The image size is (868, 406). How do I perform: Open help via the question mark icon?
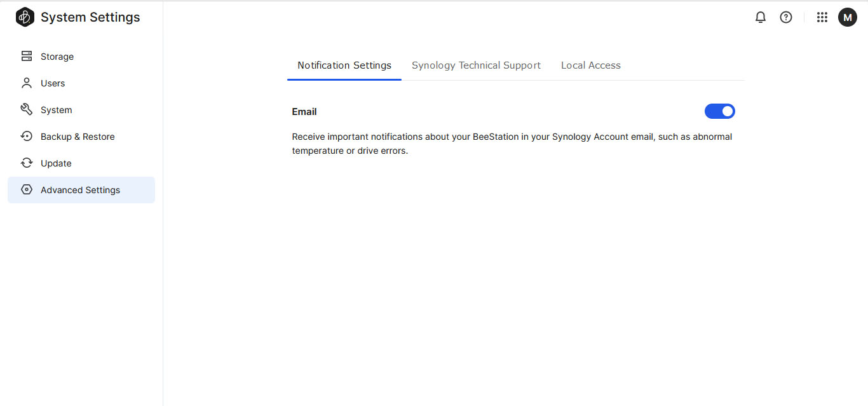[x=786, y=18]
